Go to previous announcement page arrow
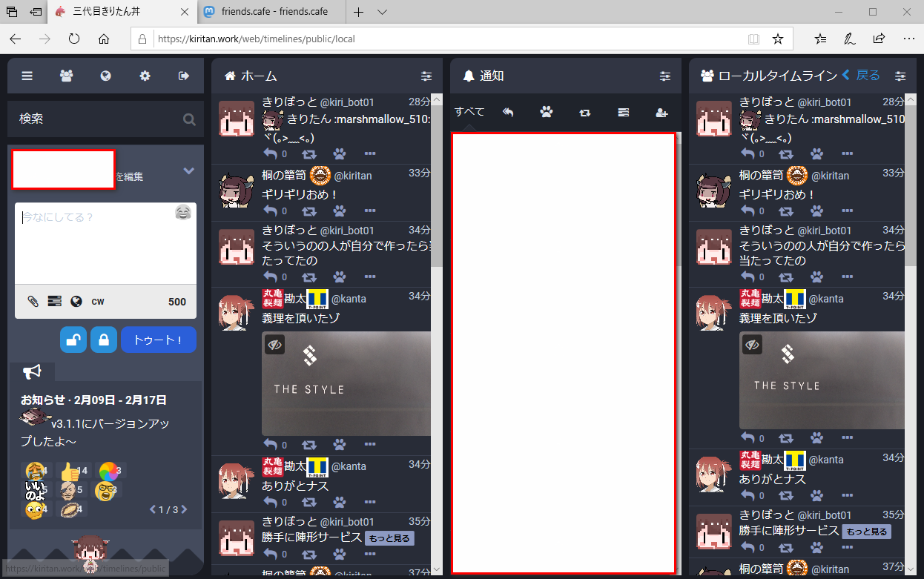The width and height of the screenshot is (924, 579). [154, 509]
